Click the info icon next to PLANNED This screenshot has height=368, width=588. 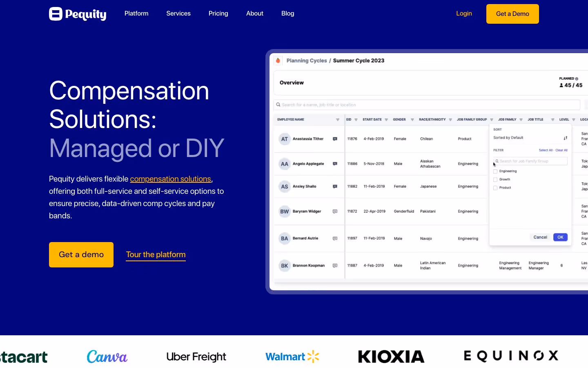[x=577, y=79]
